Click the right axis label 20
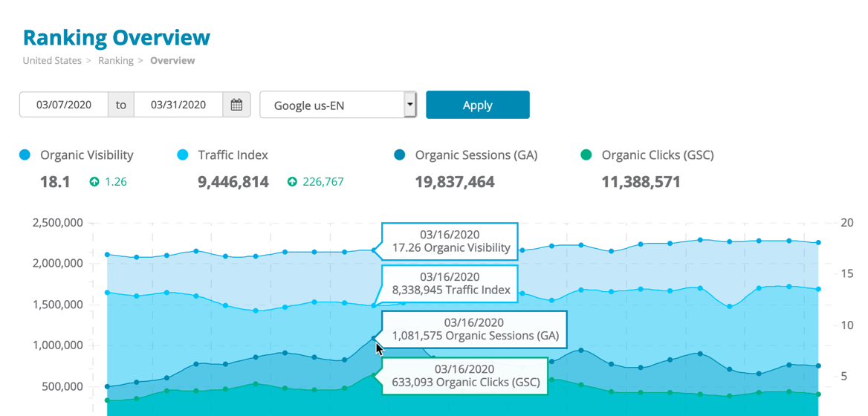The image size is (868, 416). (847, 223)
